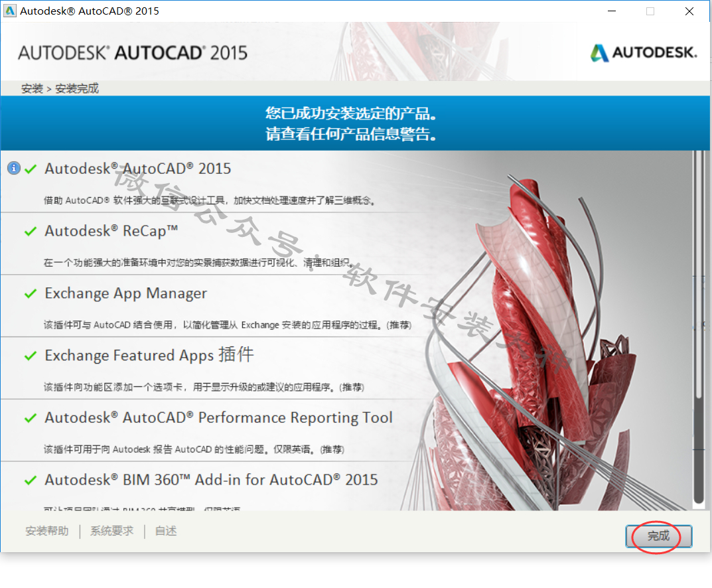Click the blue info icon beside AutoCAD 2015
This screenshot has width=712, height=588.
pyautogui.click(x=14, y=168)
